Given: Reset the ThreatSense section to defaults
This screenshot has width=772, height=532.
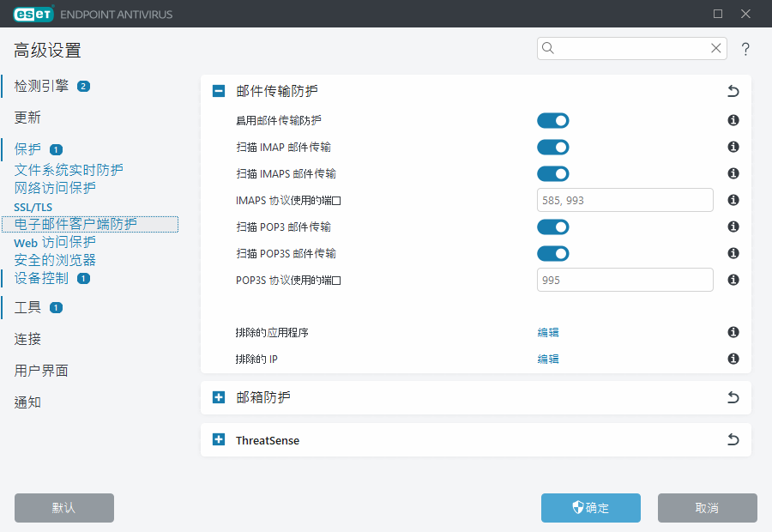Looking at the screenshot, I should pyautogui.click(x=733, y=439).
